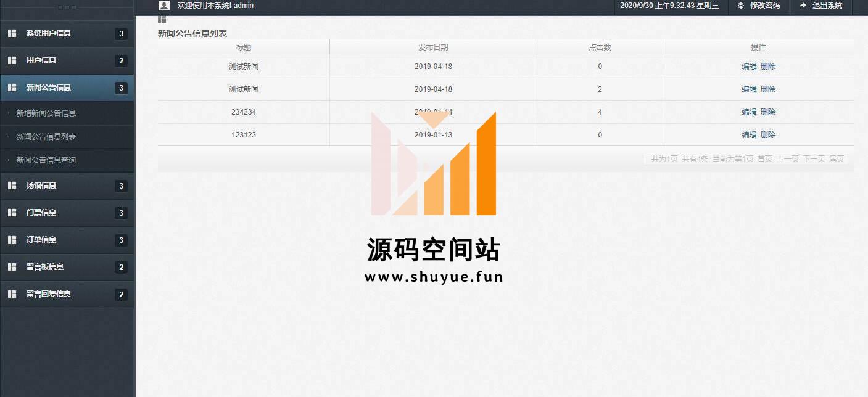Screen dimensions: 868x397
Task: Click the admin user avatar icon
Action: tap(164, 6)
